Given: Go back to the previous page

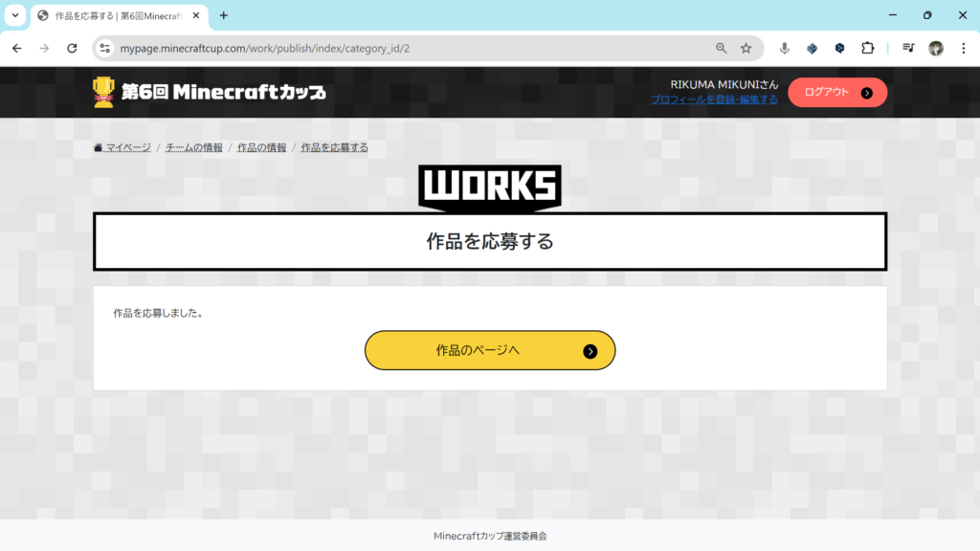Looking at the screenshot, I should [x=17, y=48].
